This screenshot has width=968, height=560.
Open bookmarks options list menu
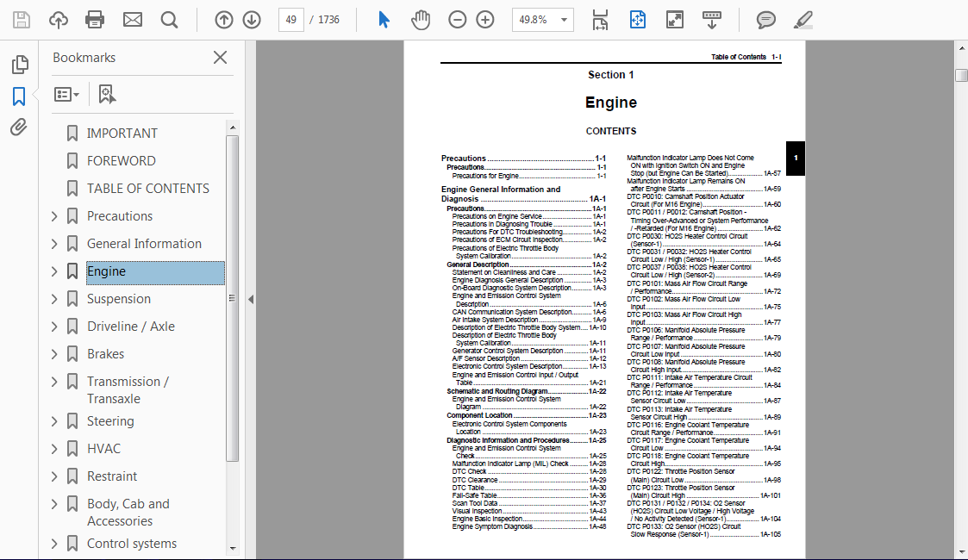point(66,95)
